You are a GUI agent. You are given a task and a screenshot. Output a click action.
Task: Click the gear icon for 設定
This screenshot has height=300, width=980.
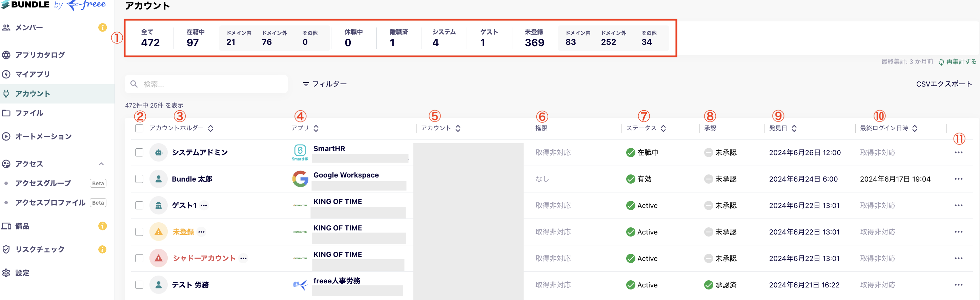point(6,273)
